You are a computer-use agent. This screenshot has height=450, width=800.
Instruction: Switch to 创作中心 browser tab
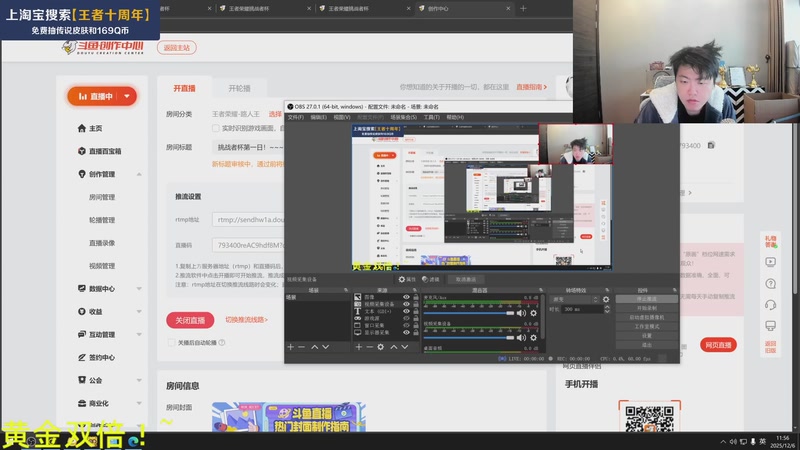click(464, 9)
